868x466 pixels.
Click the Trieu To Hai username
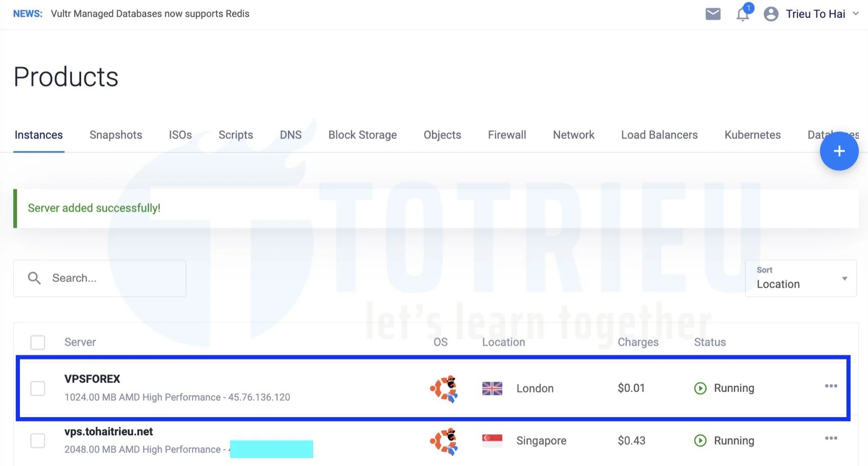tap(815, 14)
